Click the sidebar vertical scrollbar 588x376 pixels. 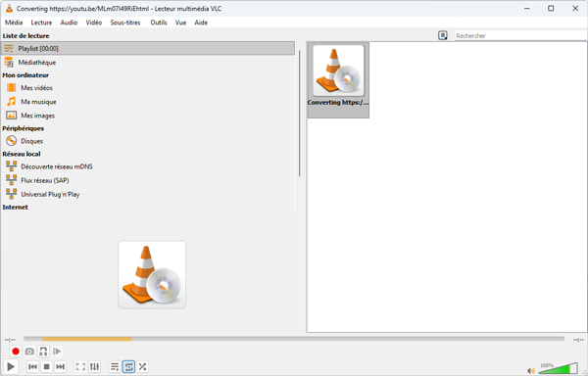click(299, 114)
